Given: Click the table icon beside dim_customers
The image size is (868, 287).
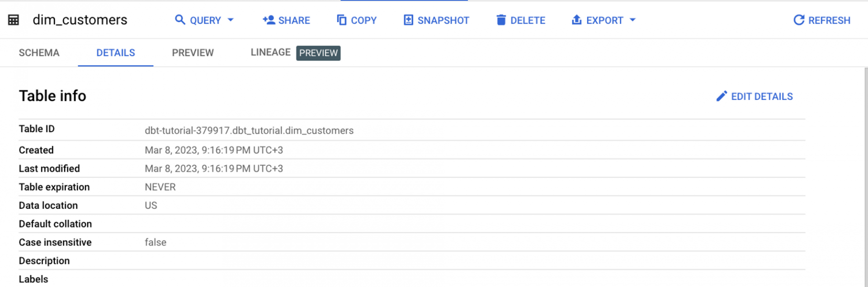Looking at the screenshot, I should [14, 20].
